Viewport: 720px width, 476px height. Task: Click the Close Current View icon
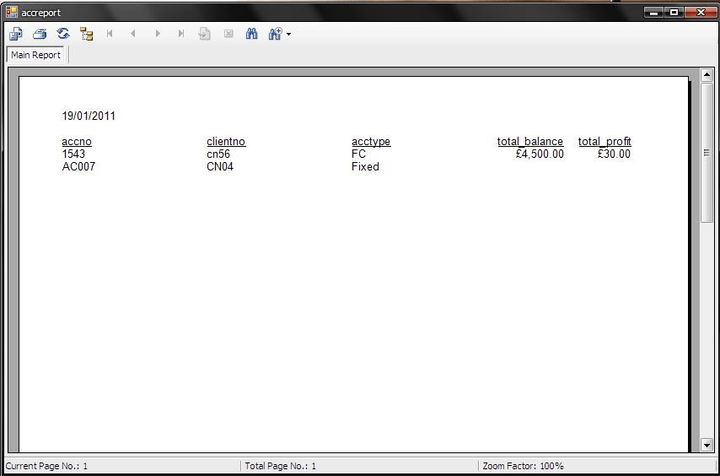coord(228,34)
